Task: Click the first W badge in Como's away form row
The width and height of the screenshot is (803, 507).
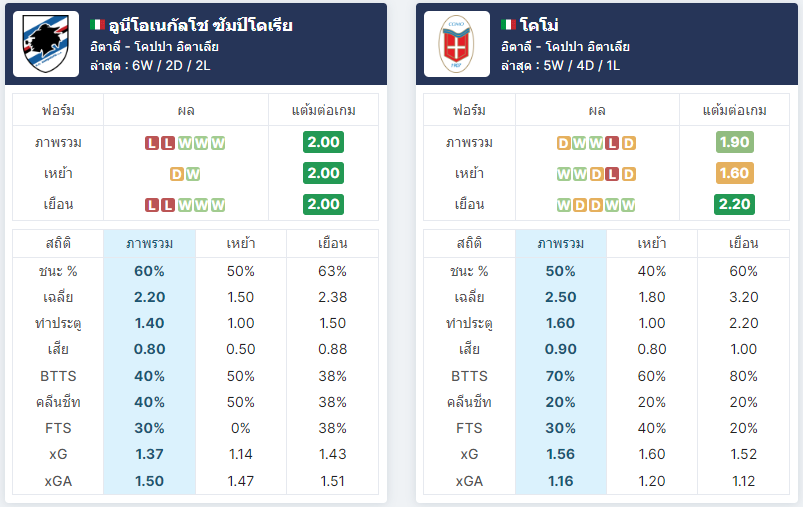Action: pos(564,205)
